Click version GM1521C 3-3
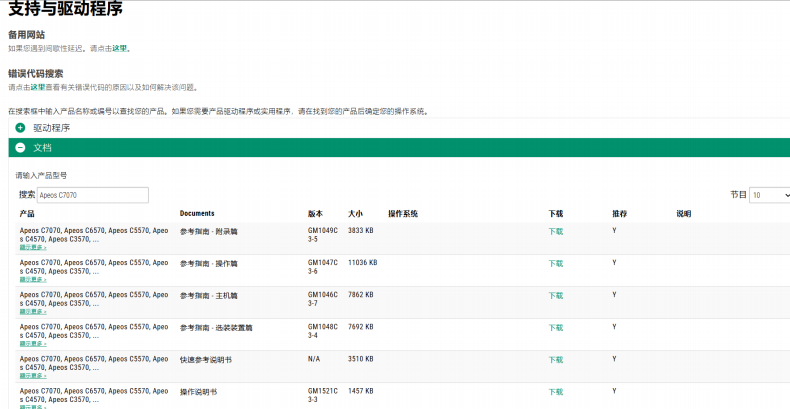Viewport: 790px width, 409px height. click(323, 395)
